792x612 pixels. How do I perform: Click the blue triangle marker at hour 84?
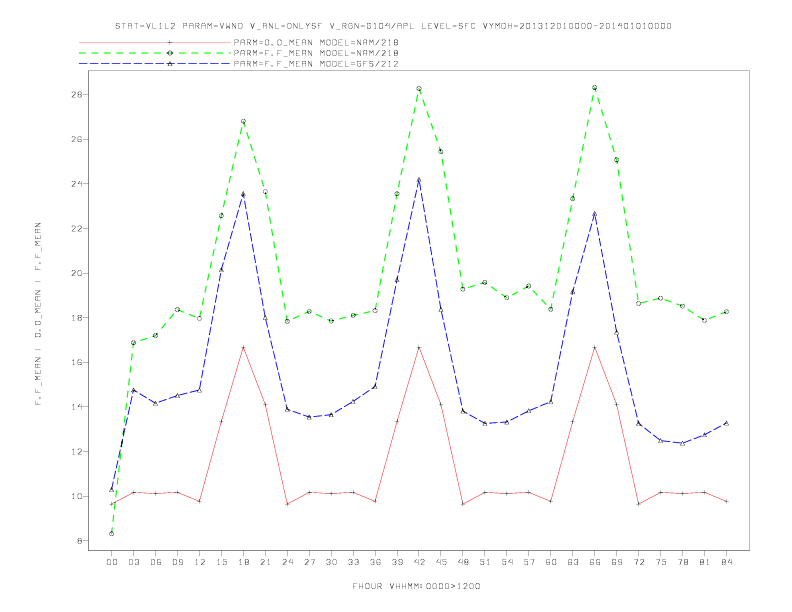(726, 423)
